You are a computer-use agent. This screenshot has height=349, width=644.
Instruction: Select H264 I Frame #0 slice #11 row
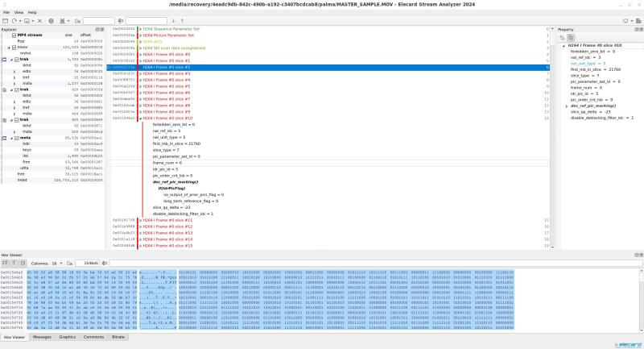(x=328, y=220)
